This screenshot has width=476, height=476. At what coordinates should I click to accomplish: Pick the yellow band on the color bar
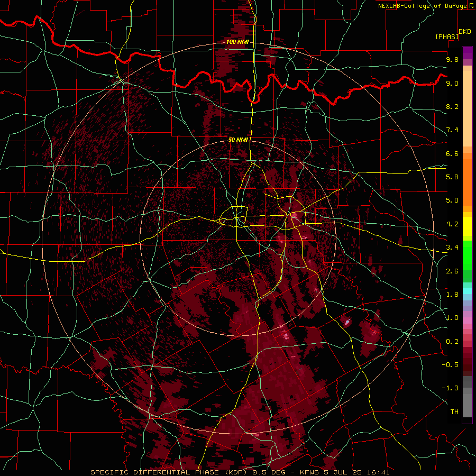tap(467, 226)
